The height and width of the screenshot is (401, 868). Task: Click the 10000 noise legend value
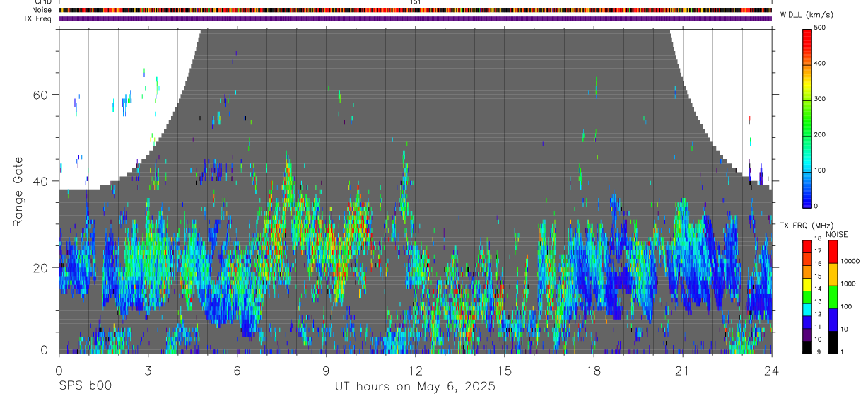pyautogui.click(x=850, y=261)
